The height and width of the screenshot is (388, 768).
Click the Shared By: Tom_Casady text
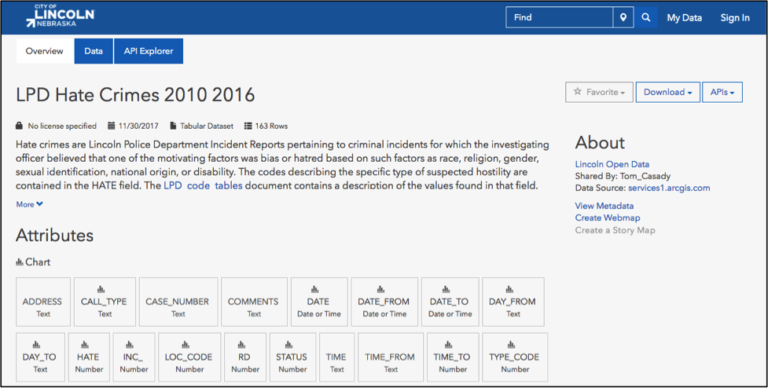coord(623,176)
